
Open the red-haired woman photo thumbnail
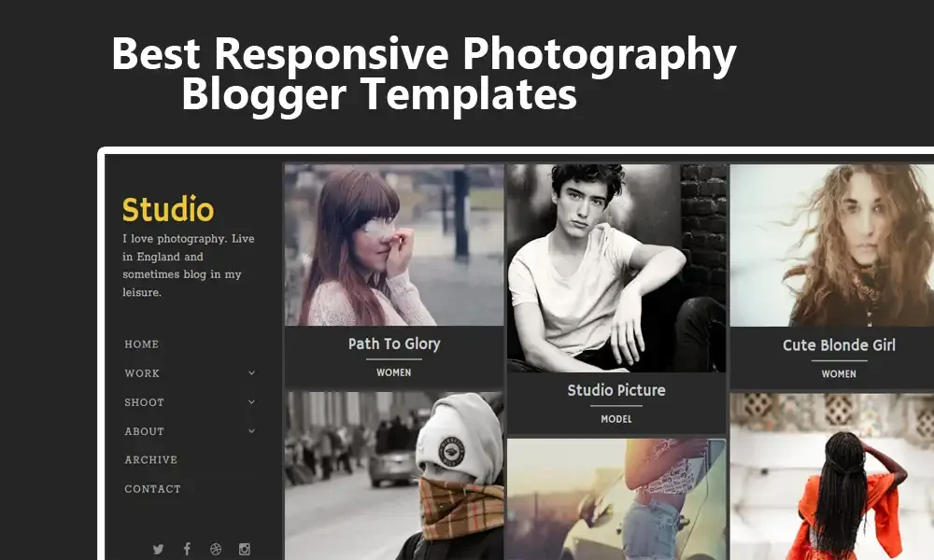point(394,245)
